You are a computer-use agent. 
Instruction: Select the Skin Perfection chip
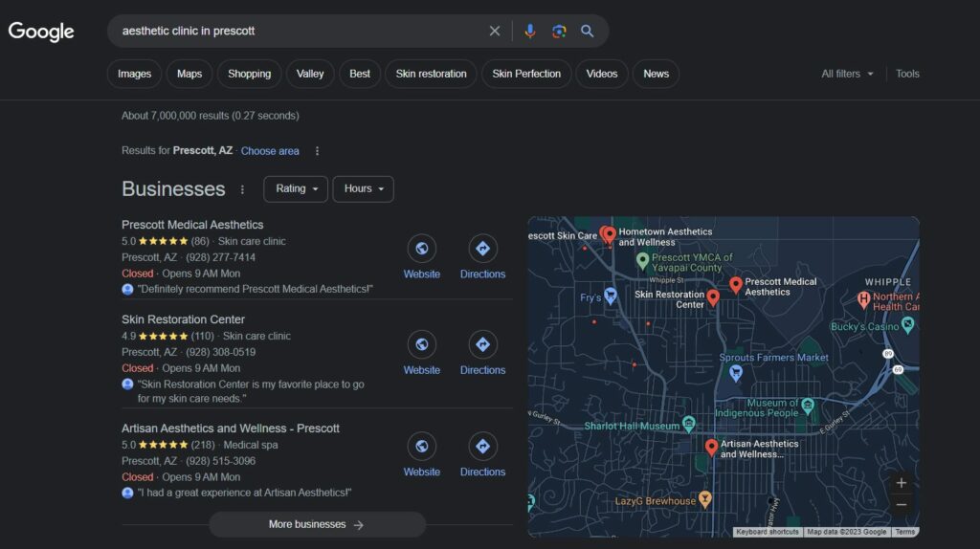526,74
